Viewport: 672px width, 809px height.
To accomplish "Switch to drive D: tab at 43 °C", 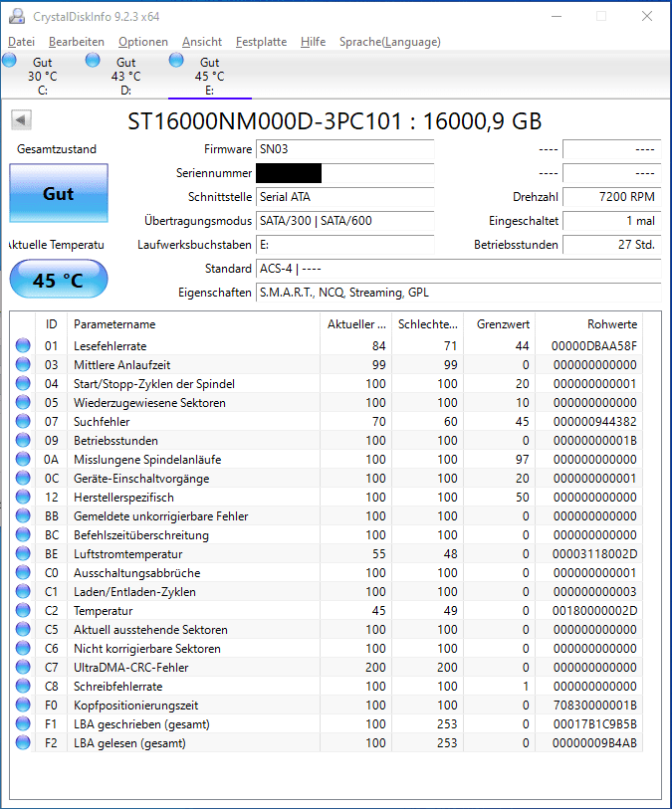I will [125, 76].
